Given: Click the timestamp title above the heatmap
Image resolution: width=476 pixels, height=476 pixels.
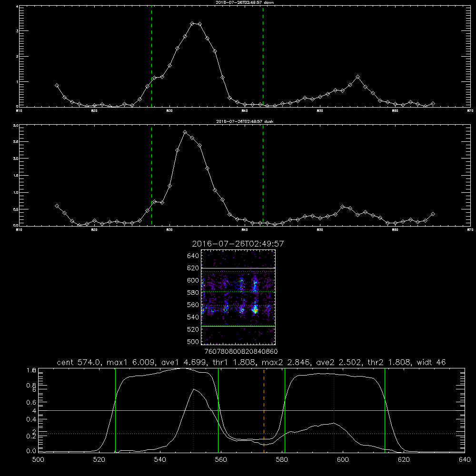Looking at the screenshot, I should [238, 244].
